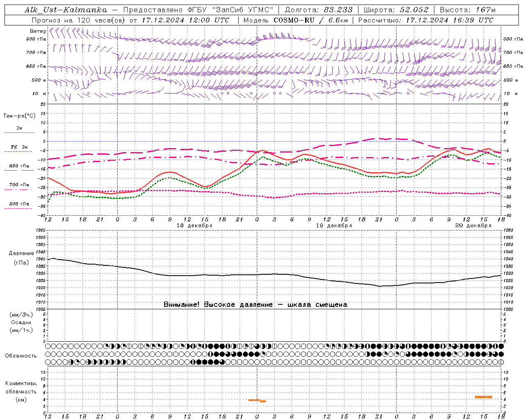Click the Модель COSMO-RU / 6.6км text
The height and width of the screenshot is (420, 525).
click(x=295, y=20)
